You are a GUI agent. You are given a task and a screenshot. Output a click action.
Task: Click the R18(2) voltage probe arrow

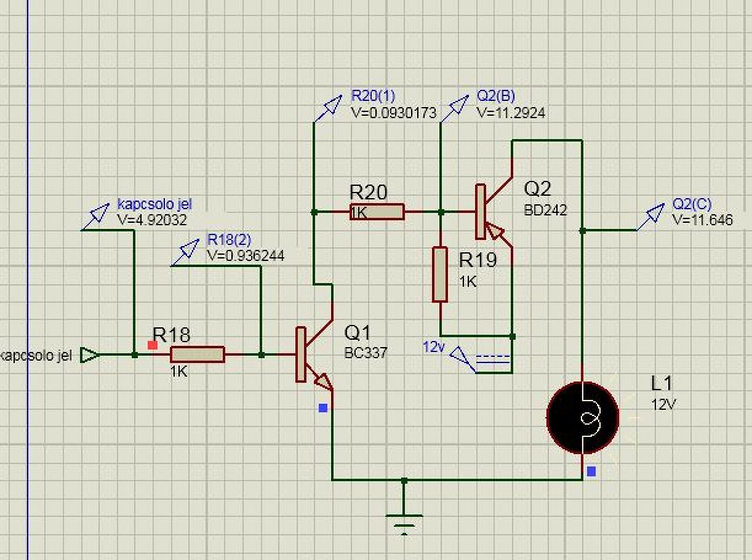click(185, 253)
